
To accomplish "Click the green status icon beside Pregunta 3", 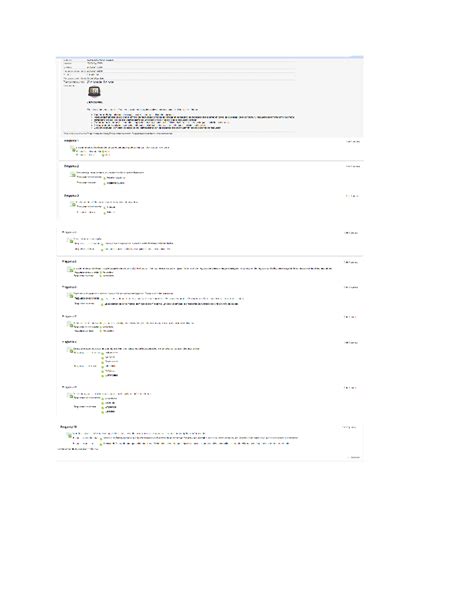I will click(x=73, y=204).
